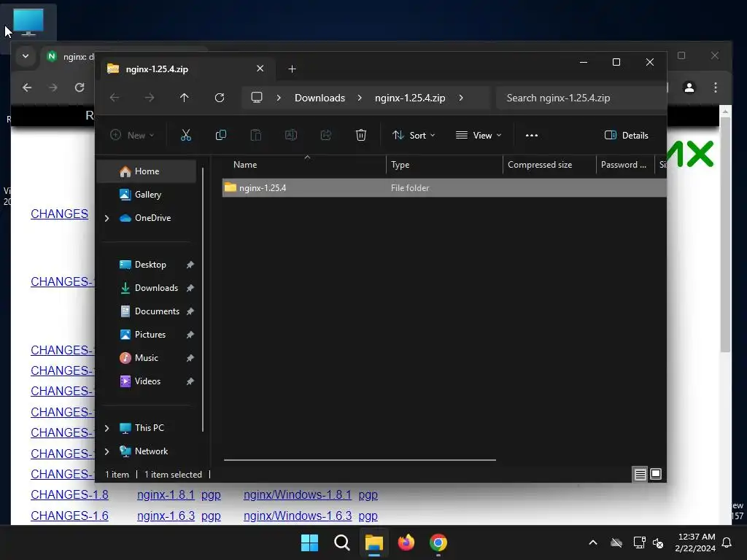Click the Password column header
This screenshot has width=747, height=560.
[x=625, y=165]
